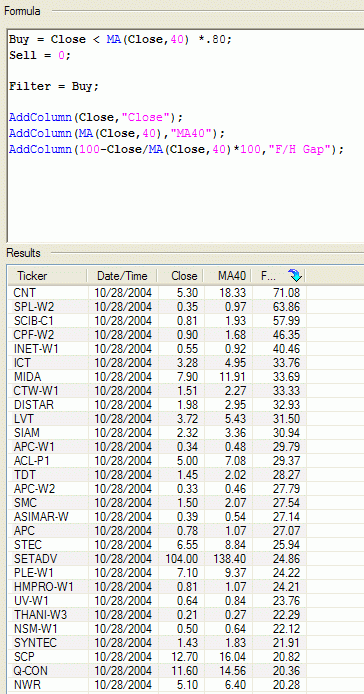Click the 33.33 gap value for CTW-W1
Screen dimensions: 364x694
click(x=288, y=391)
